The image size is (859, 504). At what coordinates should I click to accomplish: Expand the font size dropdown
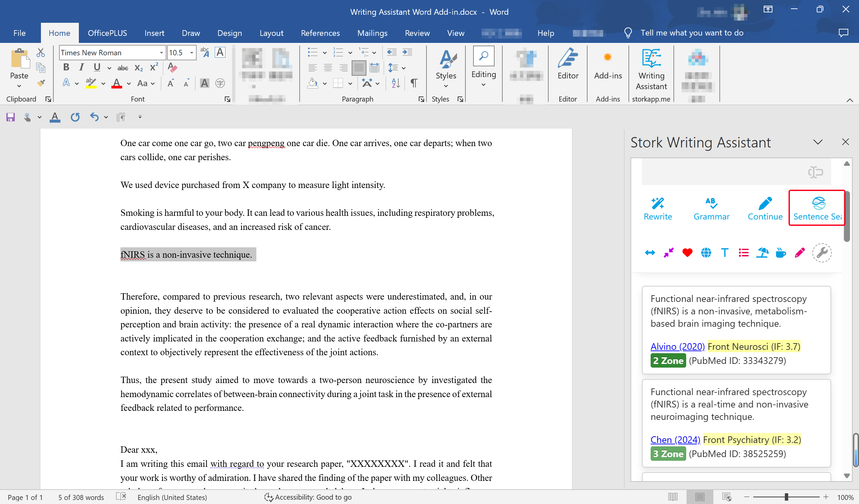(x=192, y=53)
